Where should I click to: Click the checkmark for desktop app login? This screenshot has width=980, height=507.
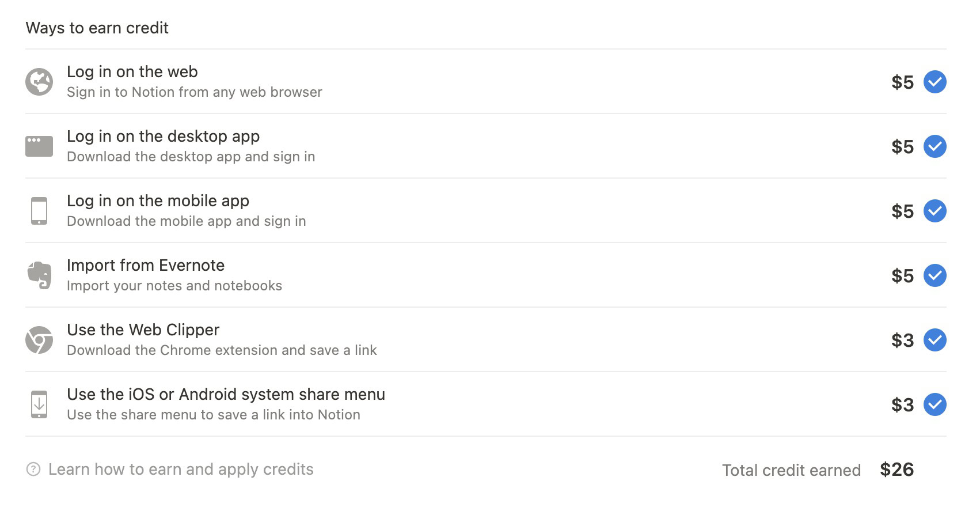pyautogui.click(x=935, y=146)
